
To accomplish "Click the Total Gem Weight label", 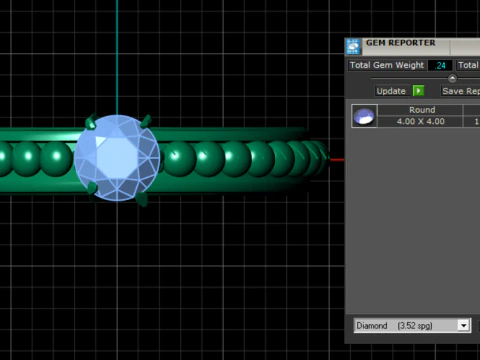I will pos(387,65).
